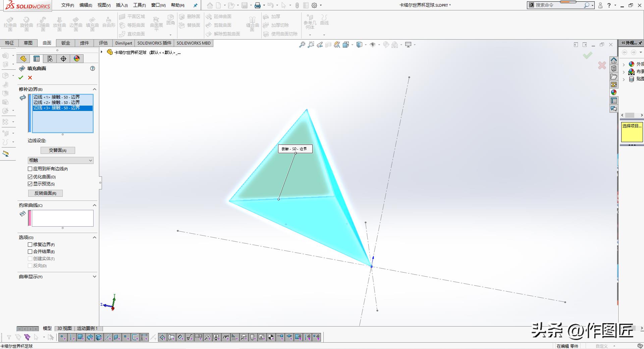The width and height of the screenshot is (644, 349).
Task: Open the ConfigurationManager tab icon
Action: point(50,59)
